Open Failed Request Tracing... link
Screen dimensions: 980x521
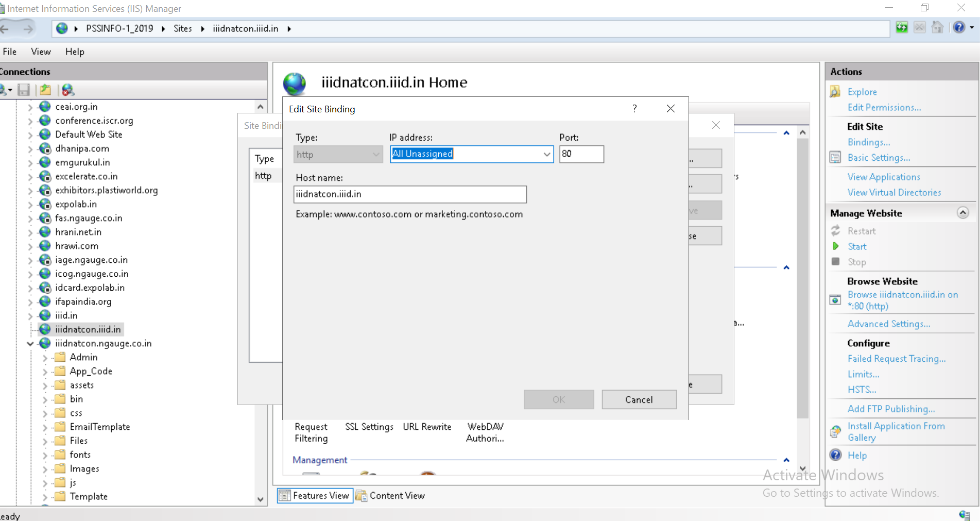[897, 359]
